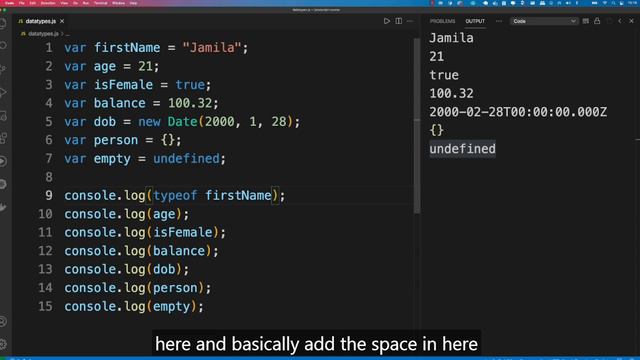This screenshot has height=360, width=640.
Task: Click isFemale argument on line 11
Action: (183, 232)
